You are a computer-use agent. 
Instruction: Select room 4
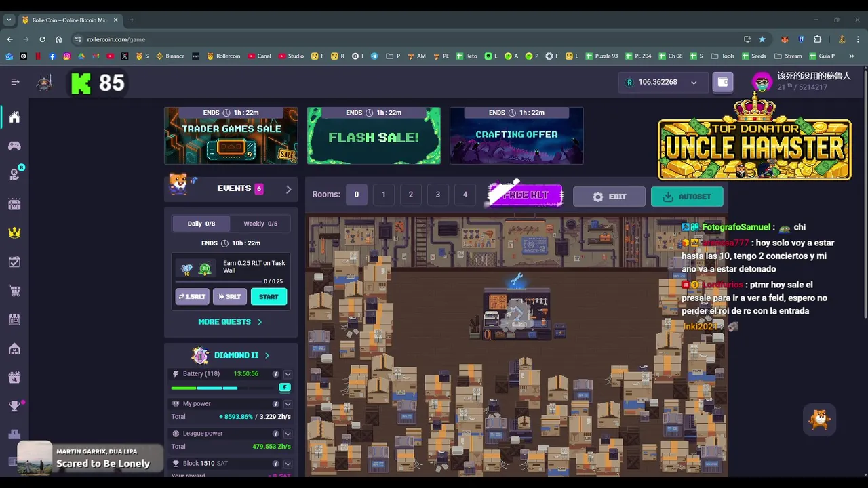coord(465,195)
